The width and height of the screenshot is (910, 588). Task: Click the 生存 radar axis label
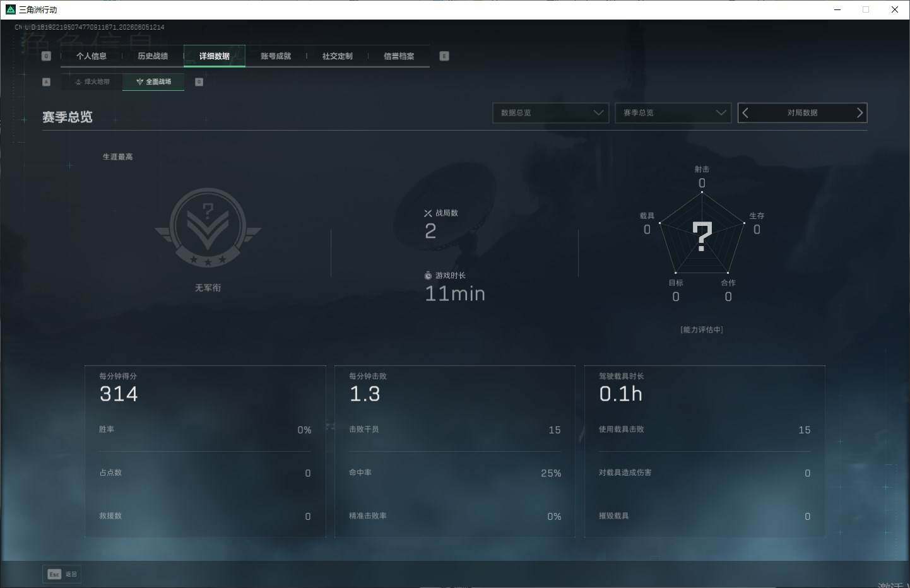[757, 216]
